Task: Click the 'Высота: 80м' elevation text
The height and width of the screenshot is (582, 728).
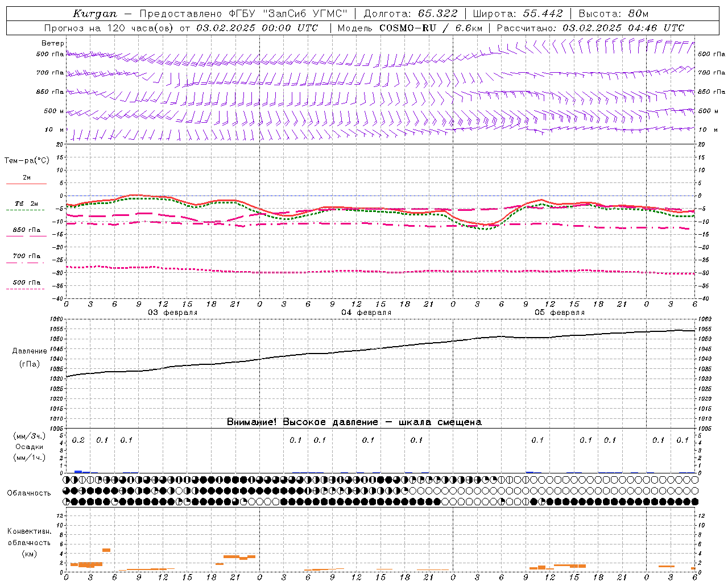Action: pyautogui.click(x=613, y=14)
